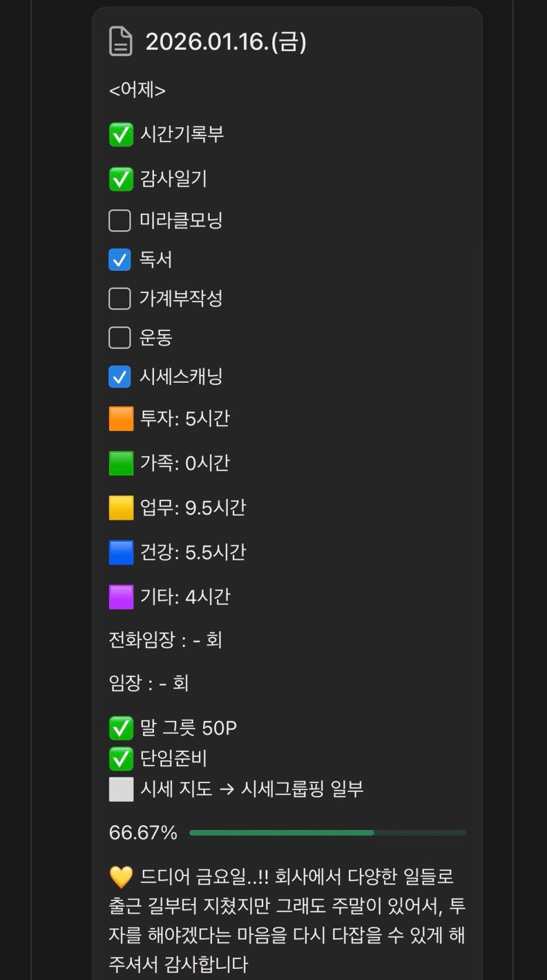Image resolution: width=547 pixels, height=980 pixels.
Task: Click the white square beside 시세 지도
Action: click(x=121, y=790)
